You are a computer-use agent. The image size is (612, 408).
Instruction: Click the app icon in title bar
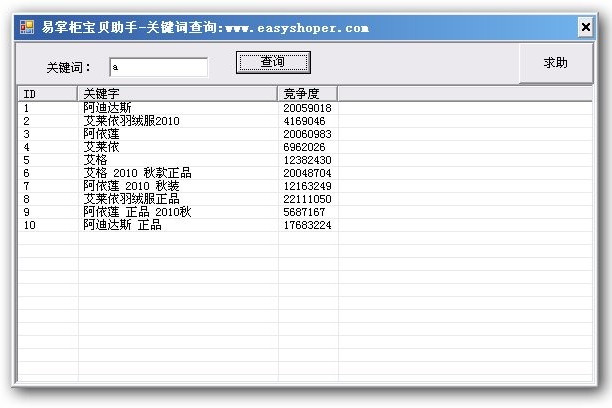[x=27, y=27]
